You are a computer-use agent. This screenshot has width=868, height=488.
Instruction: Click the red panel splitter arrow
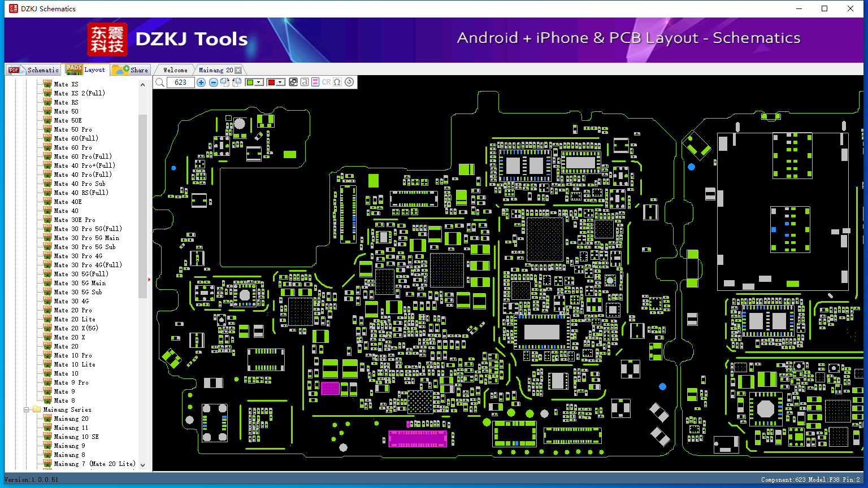[149, 279]
